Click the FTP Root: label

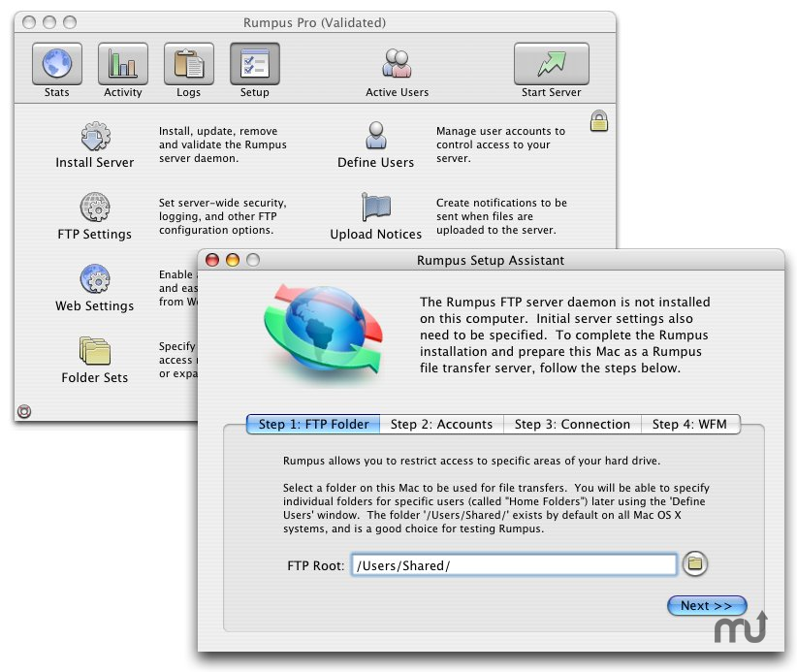[x=316, y=565]
